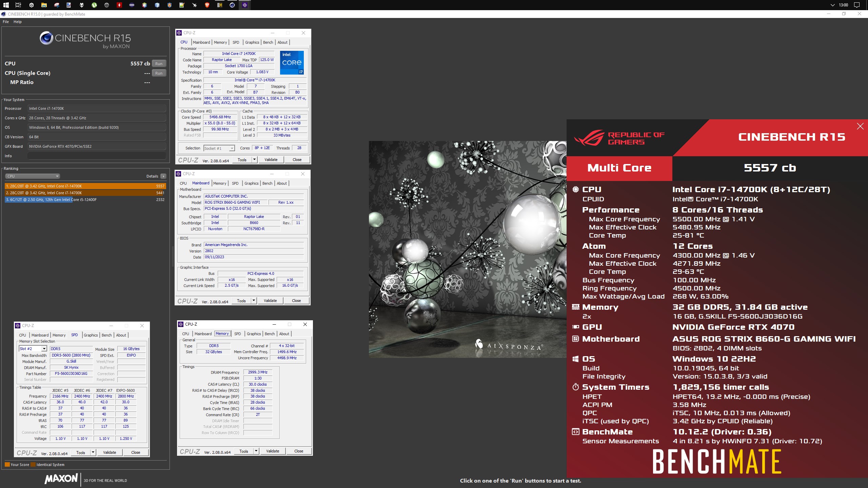
Task: Select ranking entry scoring 5557
Action: 85,186
